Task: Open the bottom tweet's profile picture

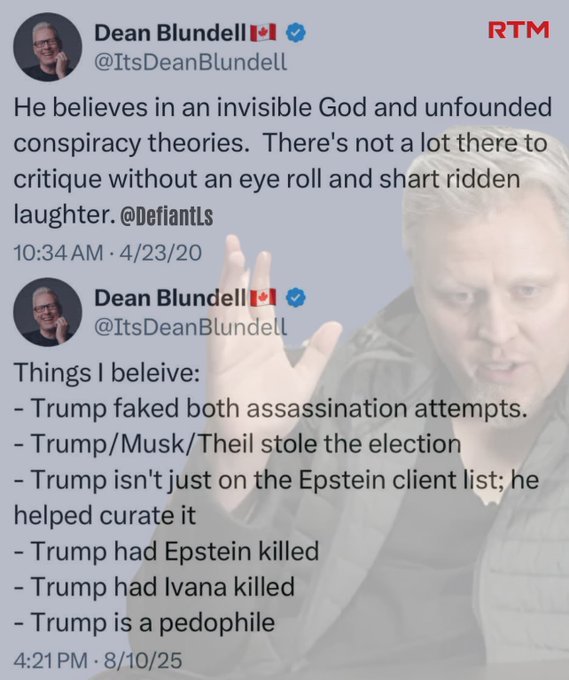Action: point(47,311)
